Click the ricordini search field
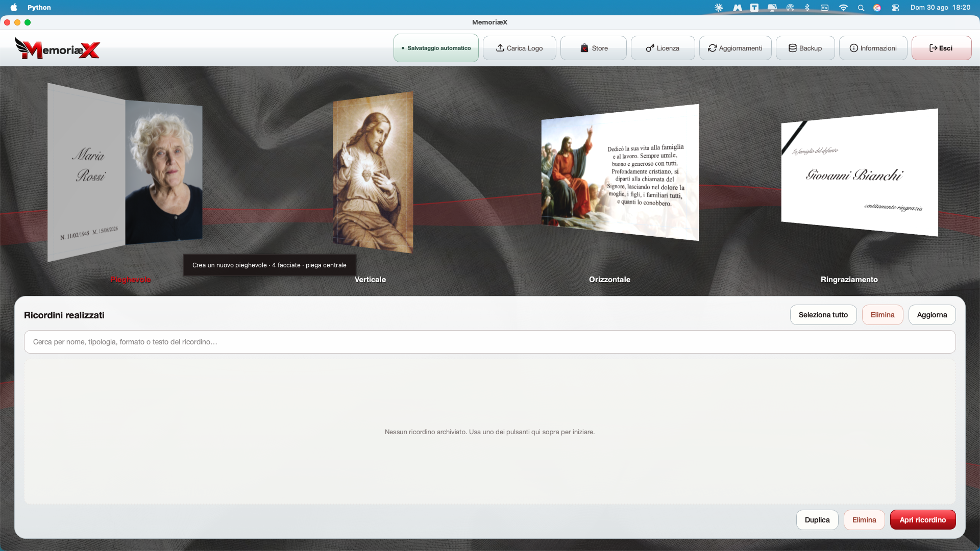Screen dimensions: 980x551 [489, 342]
